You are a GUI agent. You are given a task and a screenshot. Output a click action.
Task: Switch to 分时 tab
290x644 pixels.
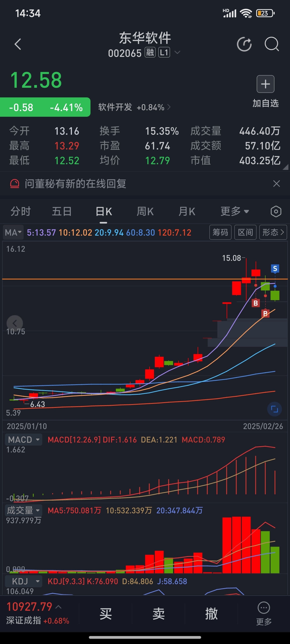coord(21,211)
